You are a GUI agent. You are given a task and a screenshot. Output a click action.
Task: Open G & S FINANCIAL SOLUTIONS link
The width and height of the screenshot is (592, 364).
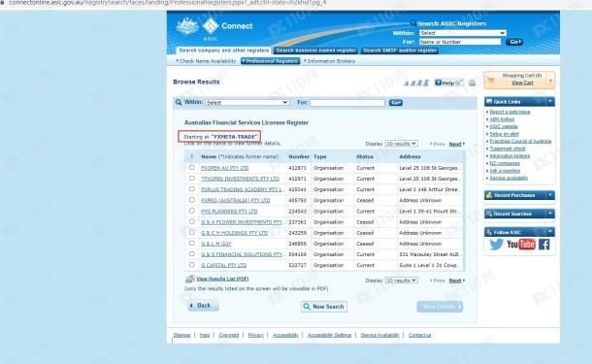point(242,254)
